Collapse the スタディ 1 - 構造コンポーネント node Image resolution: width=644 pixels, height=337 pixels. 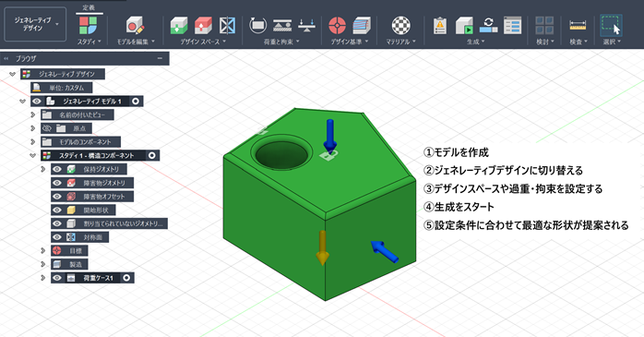(33, 155)
